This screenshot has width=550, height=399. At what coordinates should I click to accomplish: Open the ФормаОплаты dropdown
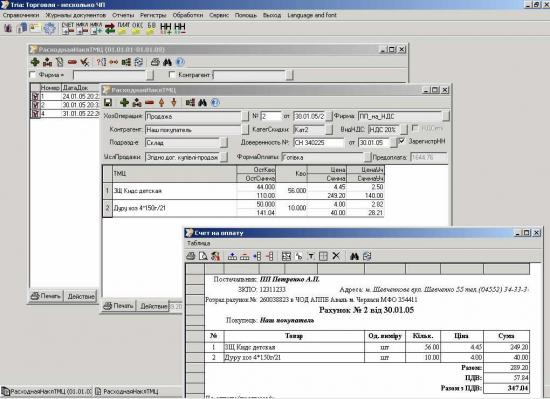pos(367,157)
